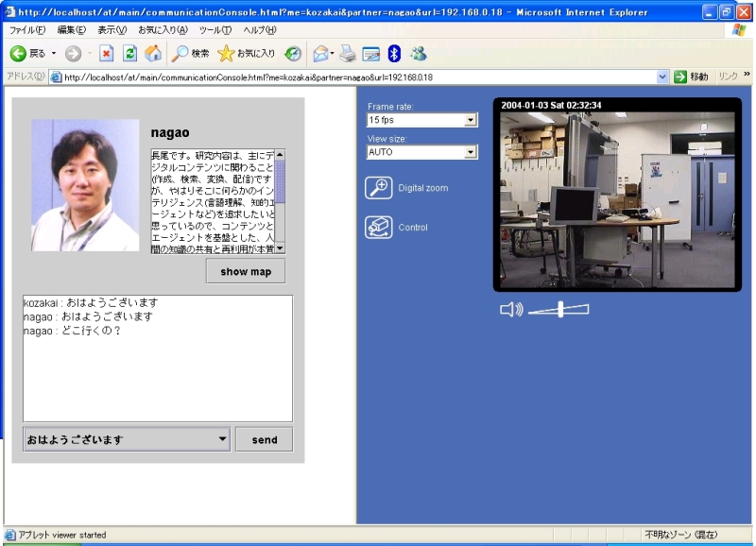Toggle the Search panel toolbar button
Image resolution: width=756 pixels, height=546 pixels.
190,54
